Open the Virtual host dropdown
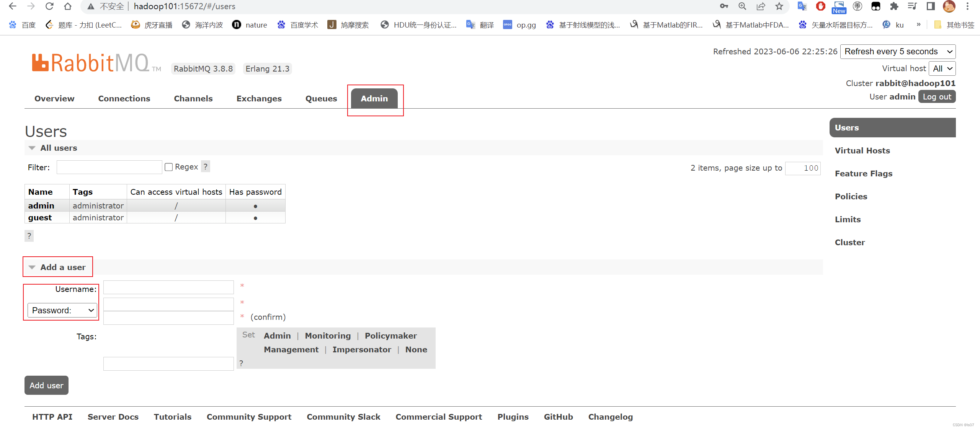The width and height of the screenshot is (980, 430). tap(942, 68)
